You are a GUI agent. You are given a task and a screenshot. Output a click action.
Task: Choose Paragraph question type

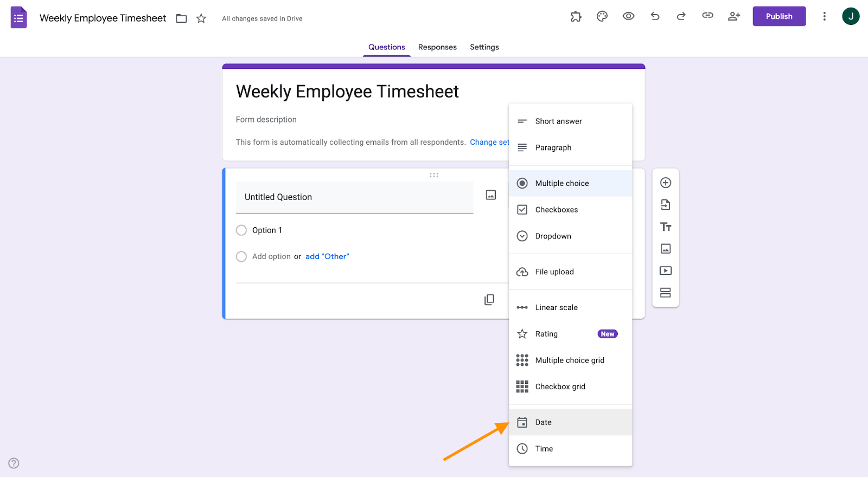tap(571, 147)
